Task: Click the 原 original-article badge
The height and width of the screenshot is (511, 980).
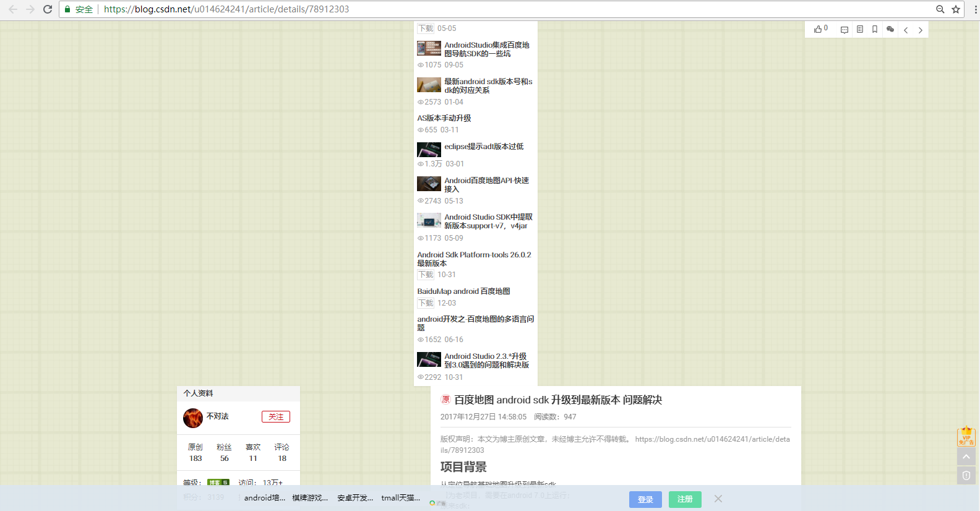Action: (x=445, y=400)
